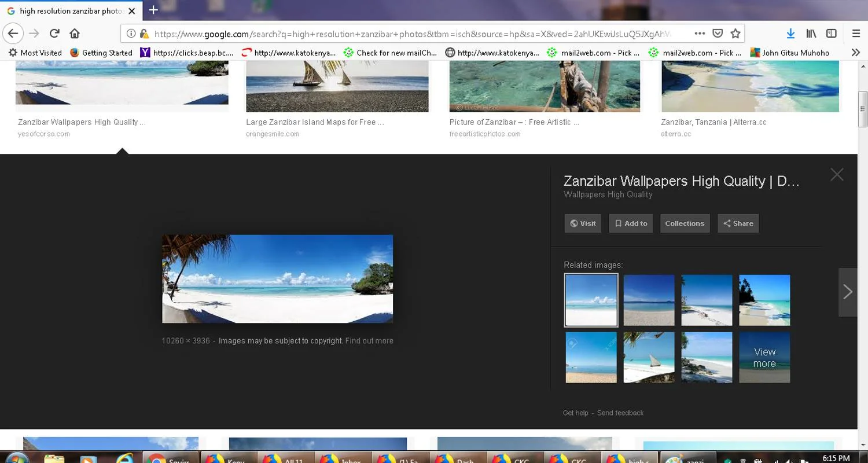Go to Firefox home page icon

tap(75, 34)
